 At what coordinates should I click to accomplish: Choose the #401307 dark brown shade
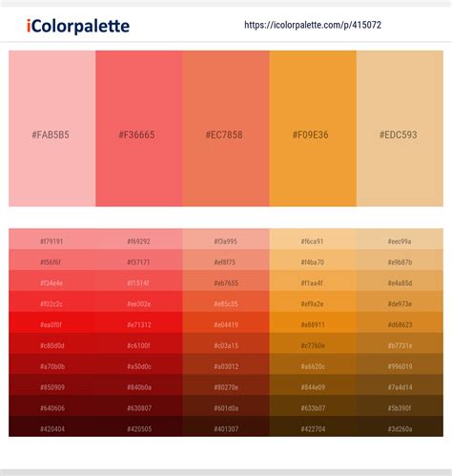pyautogui.click(x=226, y=426)
